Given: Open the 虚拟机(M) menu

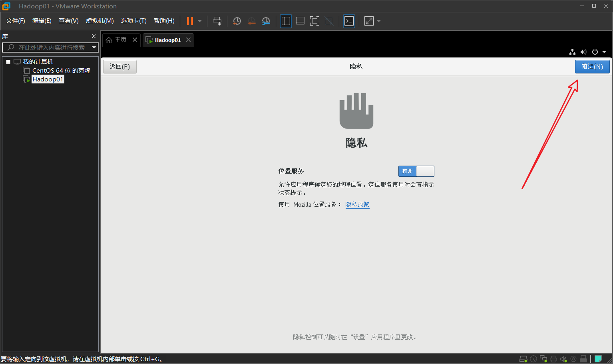Looking at the screenshot, I should tap(100, 21).
